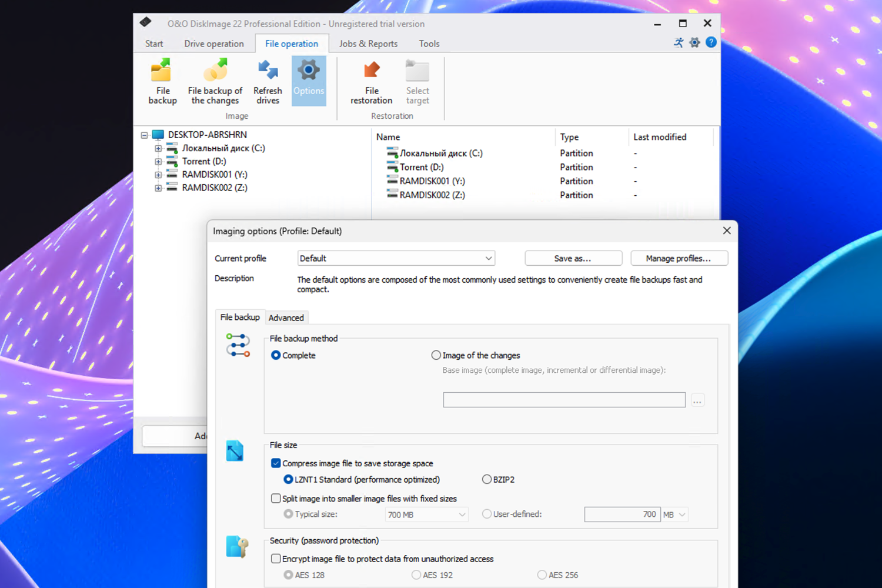Select RAMDISK001 (Y:) in the tree

(x=215, y=175)
